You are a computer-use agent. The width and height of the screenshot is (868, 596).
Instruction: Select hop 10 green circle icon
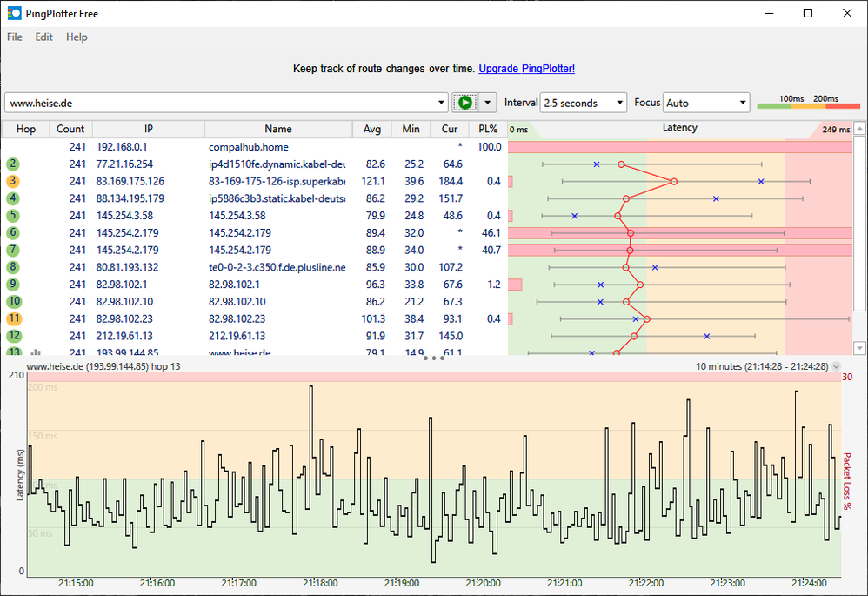coord(14,301)
